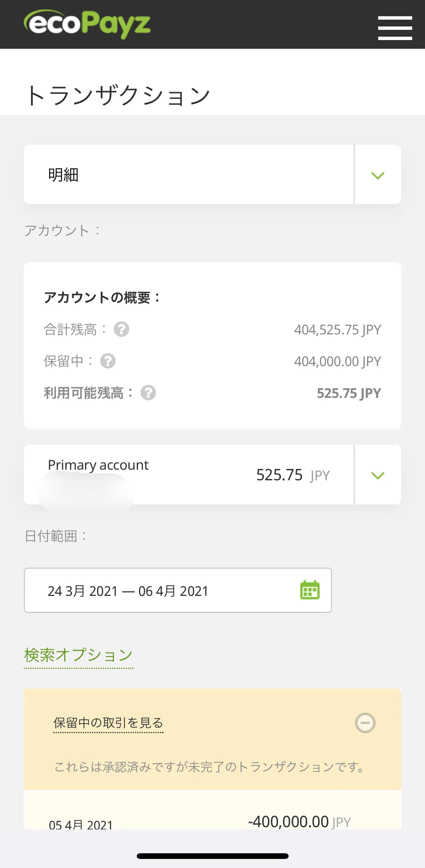The height and width of the screenshot is (868, 425).
Task: Expand the Primary account dropdown chevron
Action: tap(378, 475)
